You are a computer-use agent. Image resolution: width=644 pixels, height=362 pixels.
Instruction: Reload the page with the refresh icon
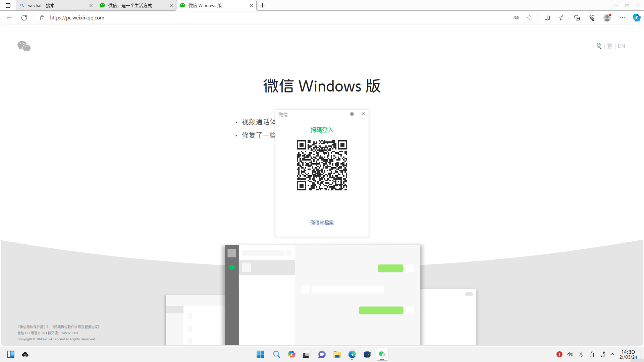24,17
